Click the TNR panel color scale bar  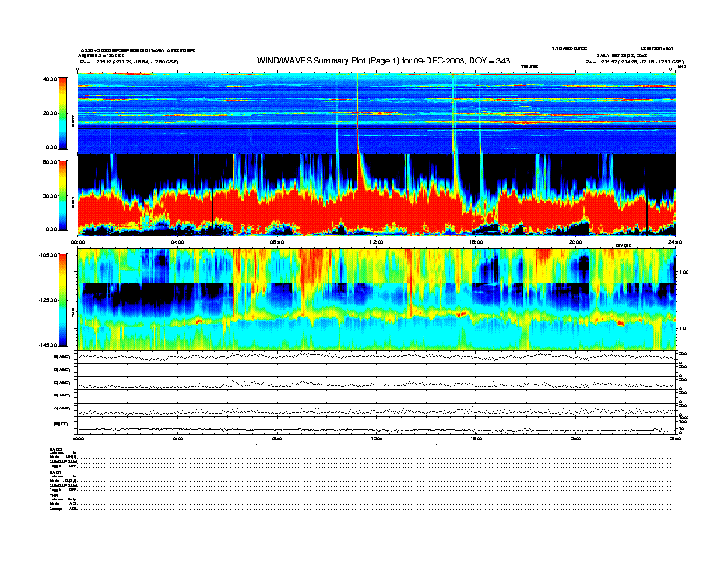[x=63, y=300]
